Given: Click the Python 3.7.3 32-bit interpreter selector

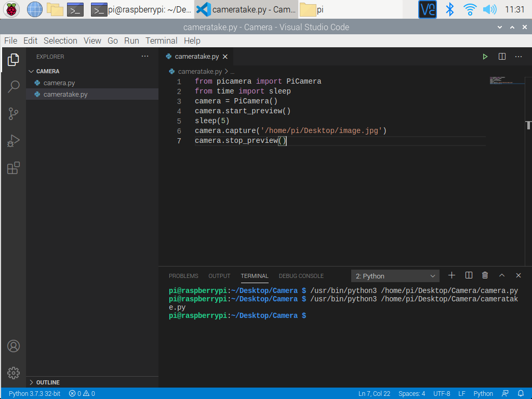Looking at the screenshot, I should click(x=34, y=393).
